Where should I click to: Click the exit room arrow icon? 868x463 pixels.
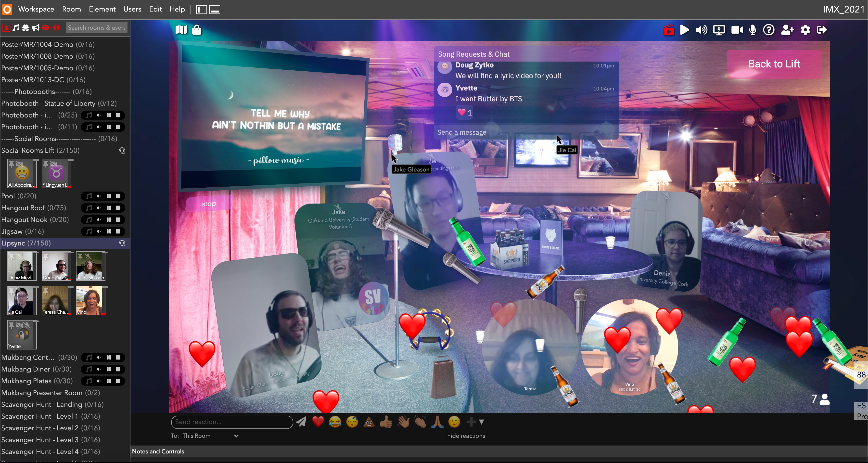coord(822,30)
